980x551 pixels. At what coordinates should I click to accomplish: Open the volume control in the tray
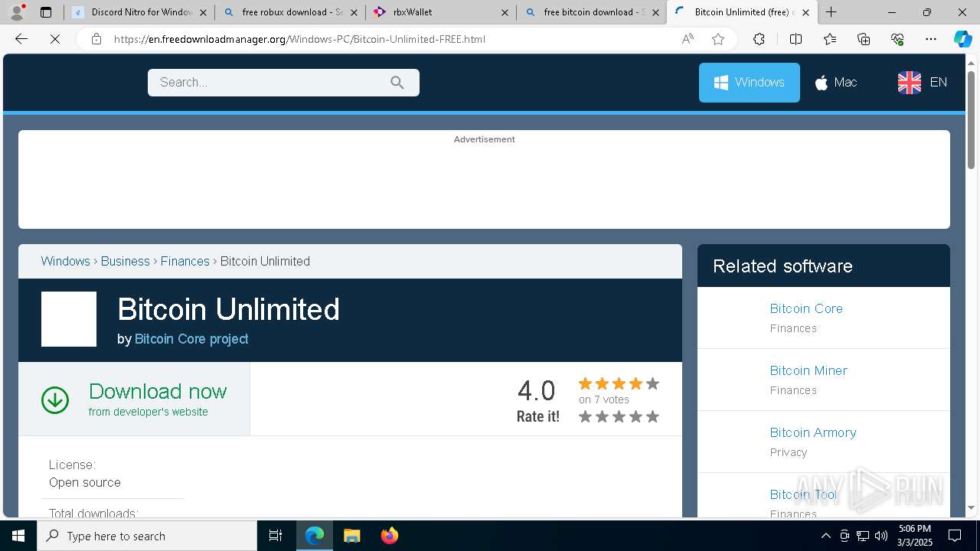click(881, 536)
